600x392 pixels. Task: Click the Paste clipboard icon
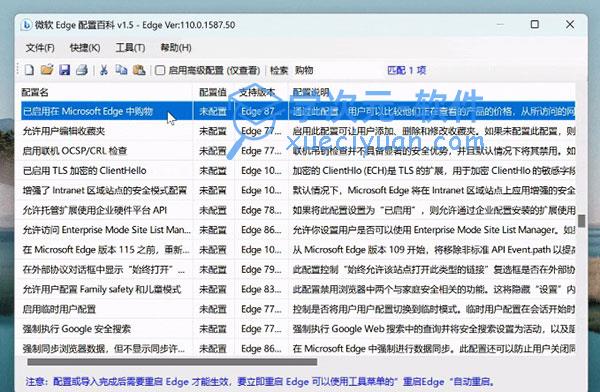point(139,70)
